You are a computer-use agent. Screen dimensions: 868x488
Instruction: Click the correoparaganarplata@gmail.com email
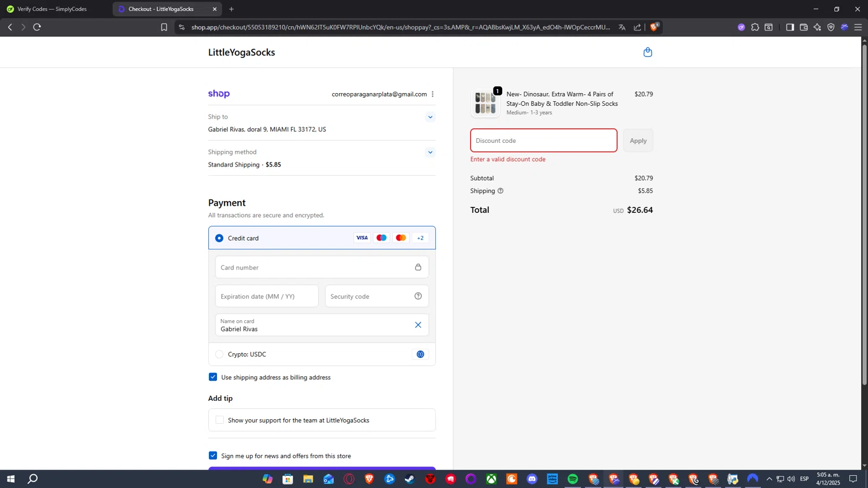click(379, 94)
